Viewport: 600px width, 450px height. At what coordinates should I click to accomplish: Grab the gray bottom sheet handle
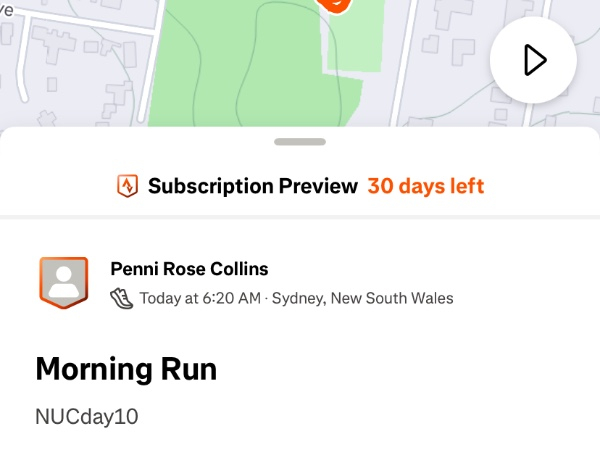tap(299, 142)
